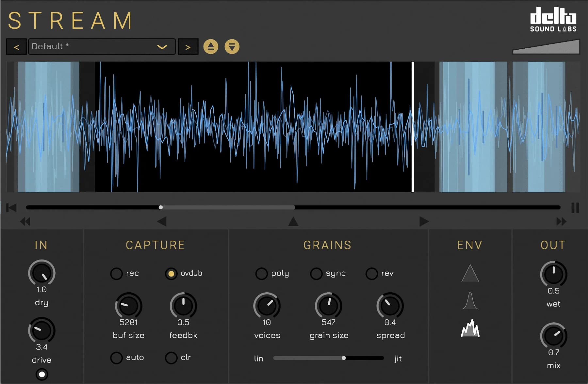The width and height of the screenshot is (588, 384).
Task: Click the next preset arrow button
Action: coord(188,46)
